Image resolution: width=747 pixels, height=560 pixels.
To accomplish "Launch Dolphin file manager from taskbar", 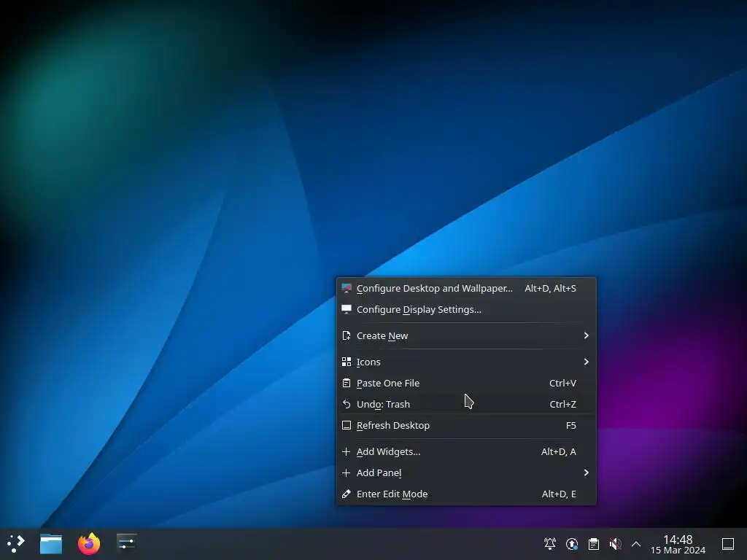I will 51,543.
